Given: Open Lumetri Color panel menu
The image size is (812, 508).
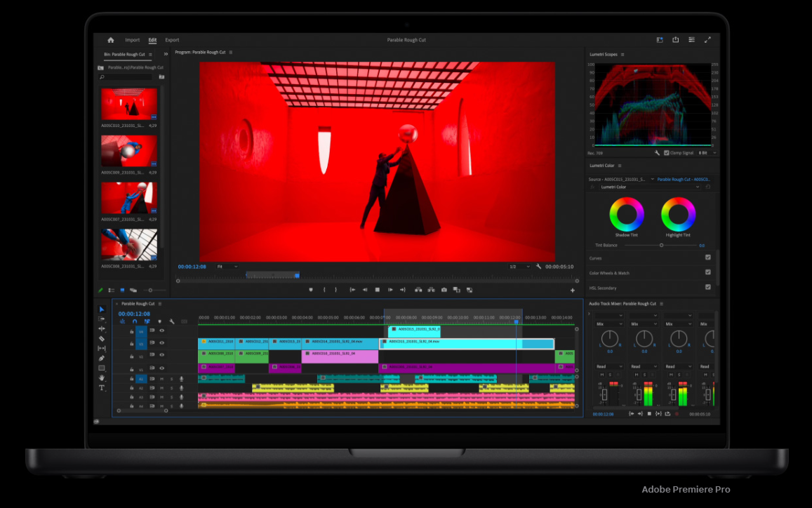Looking at the screenshot, I should [620, 166].
